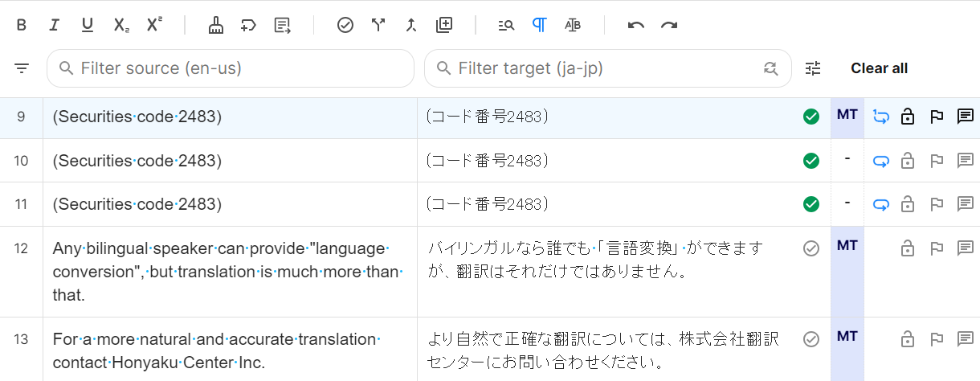Open the find and search icon
This screenshot has height=381, width=980.
point(506,25)
